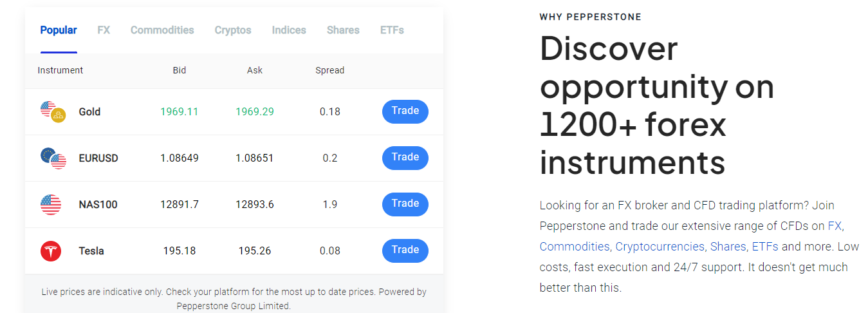
Task: Switch to the FX tab
Action: [x=104, y=30]
